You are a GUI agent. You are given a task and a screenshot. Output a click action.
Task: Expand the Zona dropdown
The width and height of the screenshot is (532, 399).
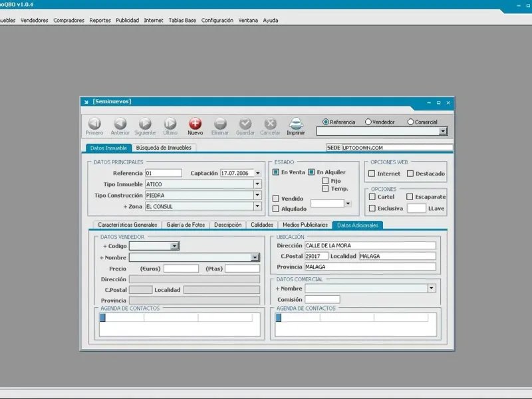pos(257,206)
